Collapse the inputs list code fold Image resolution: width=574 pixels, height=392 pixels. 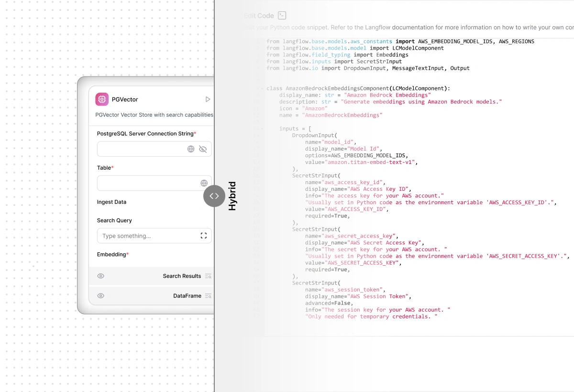(x=261, y=128)
